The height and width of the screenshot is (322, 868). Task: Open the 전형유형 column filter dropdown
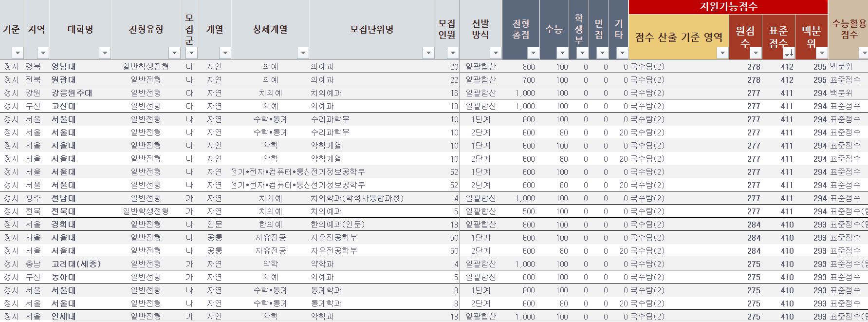(174, 53)
